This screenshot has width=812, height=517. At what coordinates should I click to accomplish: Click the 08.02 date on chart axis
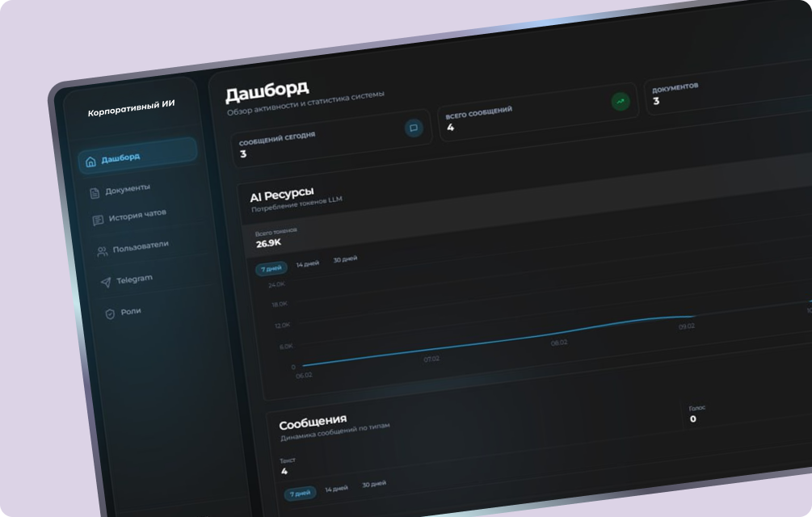click(559, 343)
